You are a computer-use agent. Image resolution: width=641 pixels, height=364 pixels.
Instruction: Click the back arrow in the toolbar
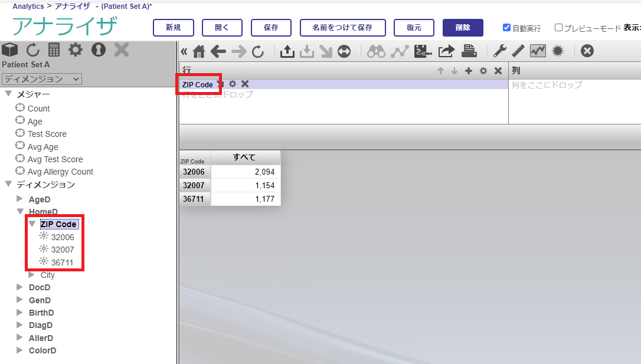tap(218, 52)
